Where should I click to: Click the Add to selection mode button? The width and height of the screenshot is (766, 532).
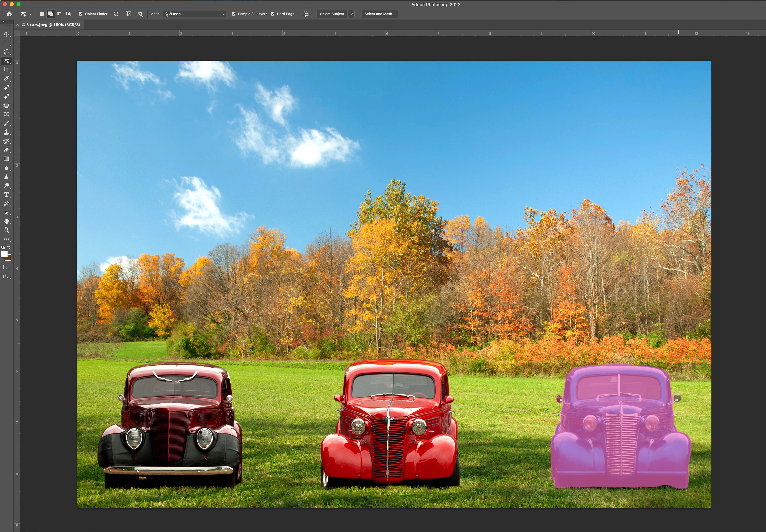[x=51, y=14]
